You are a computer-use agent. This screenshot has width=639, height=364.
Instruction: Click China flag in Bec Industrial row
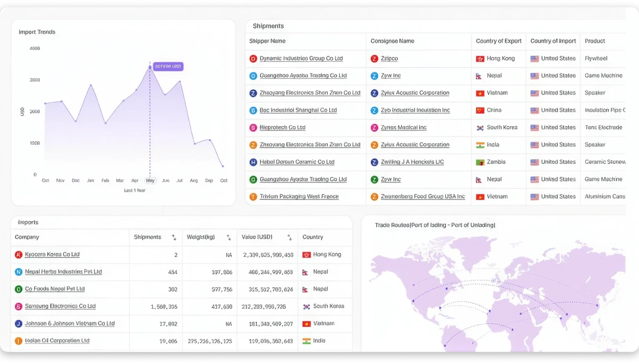(480, 110)
